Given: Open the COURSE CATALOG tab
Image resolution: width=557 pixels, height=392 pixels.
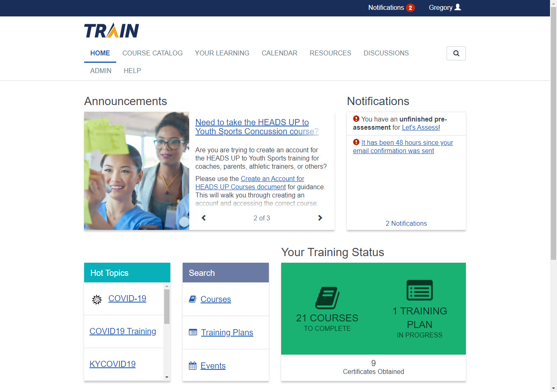Looking at the screenshot, I should (x=152, y=53).
